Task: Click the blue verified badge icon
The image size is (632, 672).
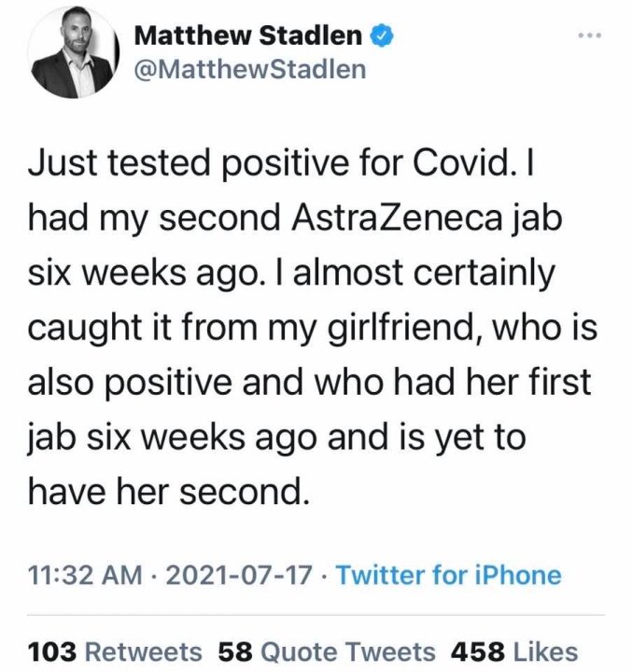Action: tap(381, 36)
